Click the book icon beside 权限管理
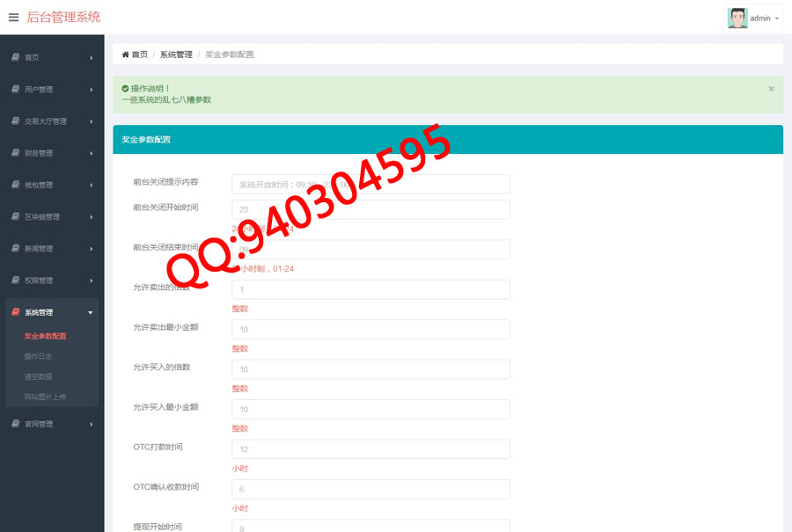792x532 pixels. [15, 281]
